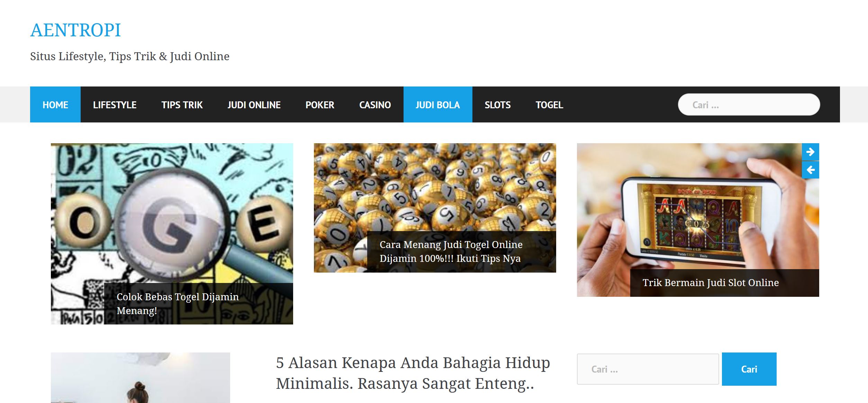Focus the navigation bar Cari search field
Screen dimensions: 868x403
(x=749, y=104)
